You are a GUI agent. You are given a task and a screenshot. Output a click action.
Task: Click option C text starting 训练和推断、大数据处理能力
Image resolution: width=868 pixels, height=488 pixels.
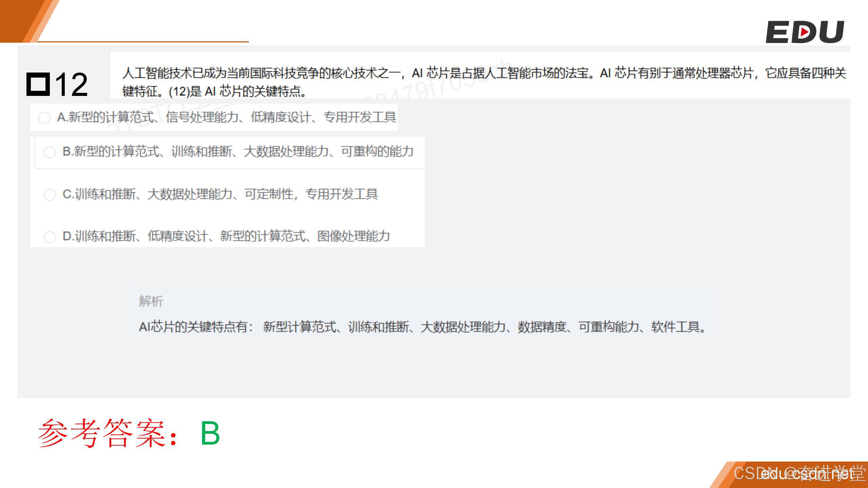pos(220,194)
